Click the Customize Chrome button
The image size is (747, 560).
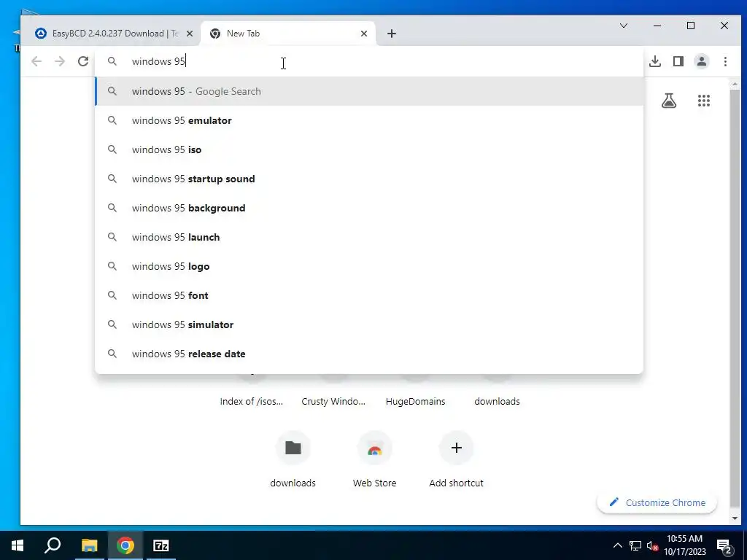(x=657, y=502)
